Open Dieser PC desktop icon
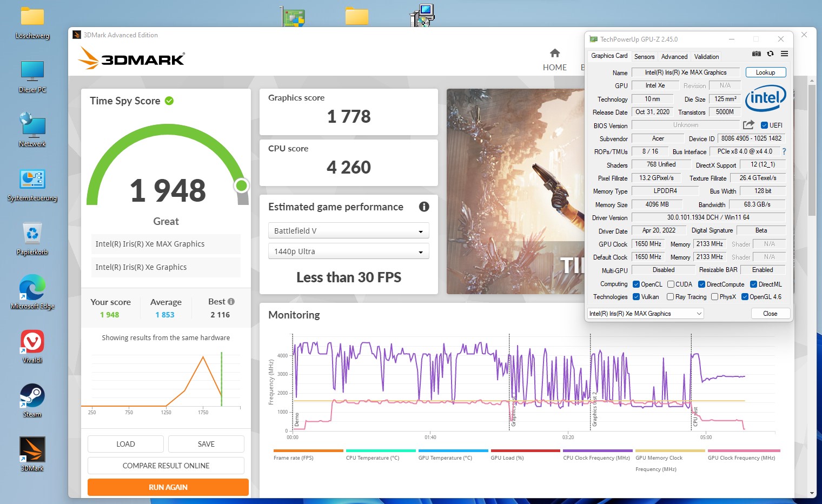 click(32, 77)
